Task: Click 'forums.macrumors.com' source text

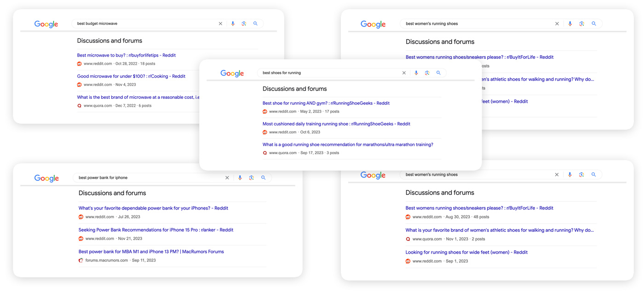Action: [107, 260]
